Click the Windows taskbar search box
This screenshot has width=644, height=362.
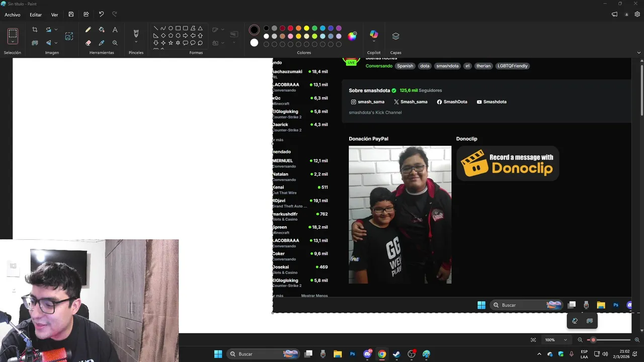coord(263,354)
